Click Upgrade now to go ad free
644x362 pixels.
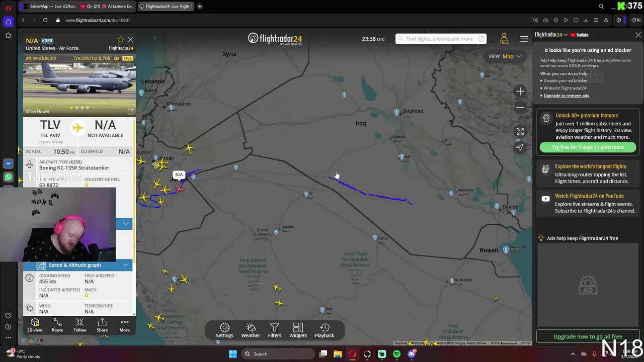coord(588,336)
